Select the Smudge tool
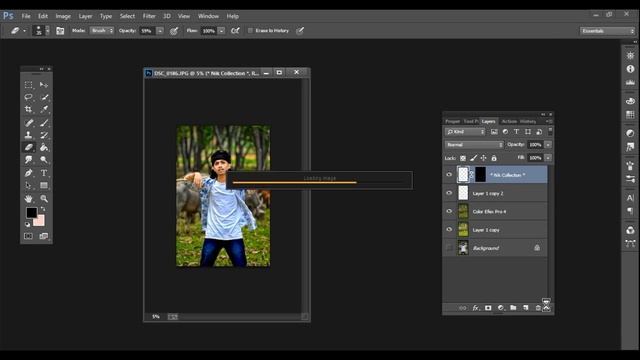 pos(28,160)
